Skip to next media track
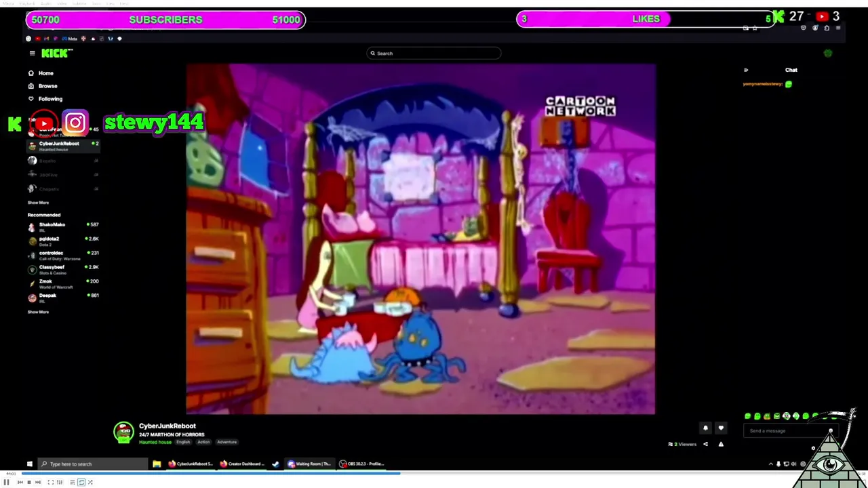 37,483
